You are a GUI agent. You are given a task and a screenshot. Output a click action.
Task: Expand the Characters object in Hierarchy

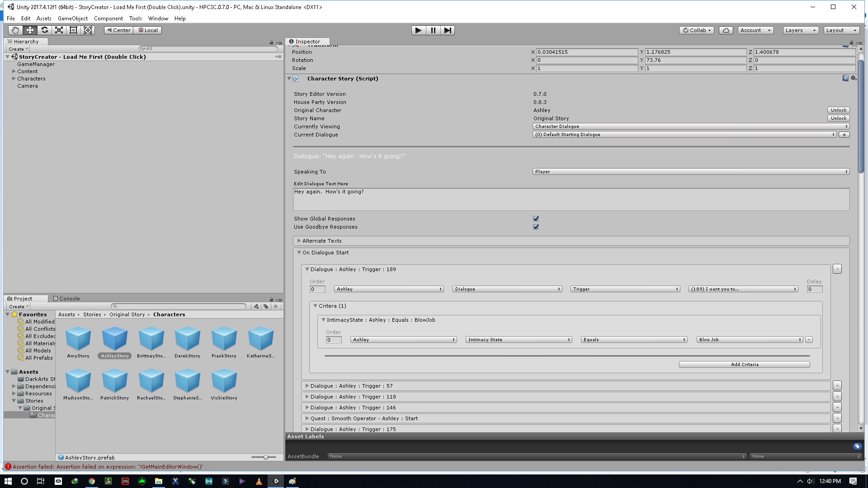point(14,79)
